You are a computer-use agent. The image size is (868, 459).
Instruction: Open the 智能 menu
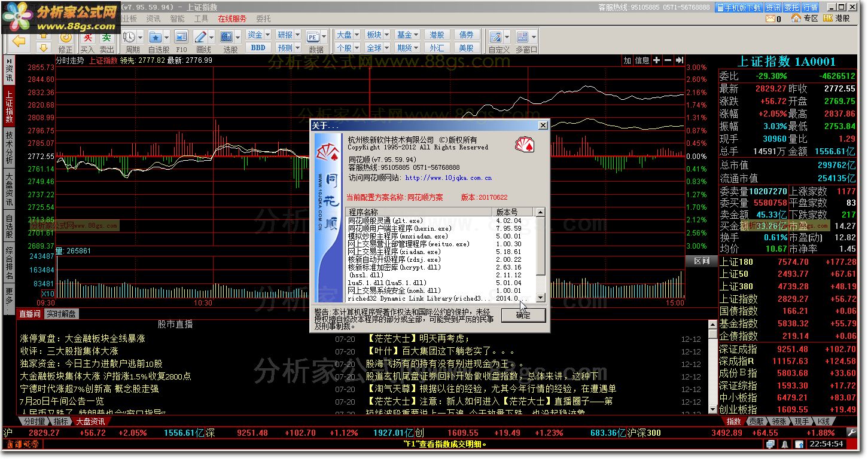[x=177, y=19]
